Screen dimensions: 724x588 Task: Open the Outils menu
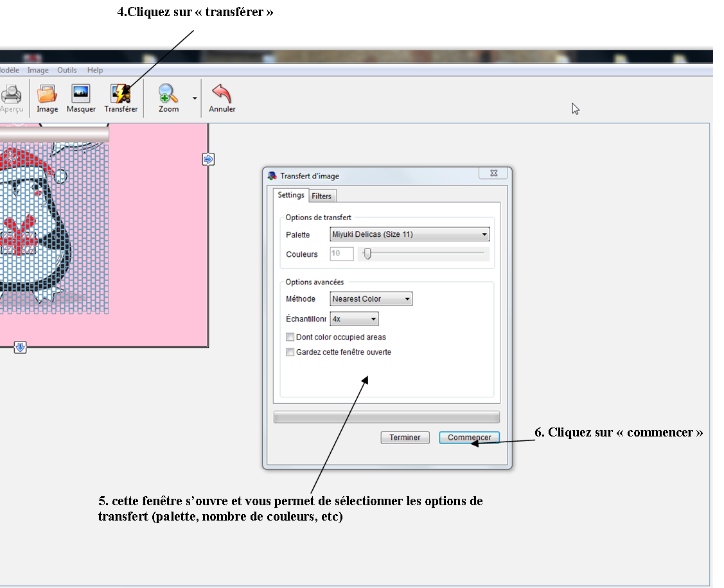(x=67, y=70)
